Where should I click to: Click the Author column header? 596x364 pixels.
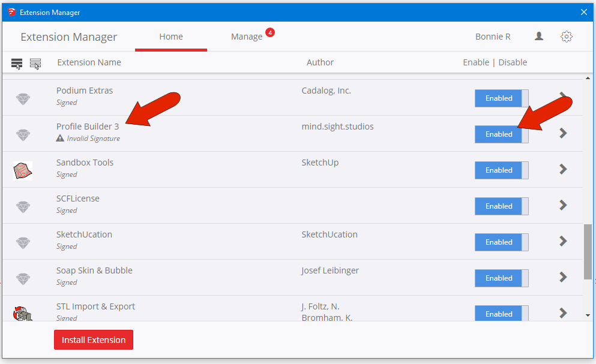tap(320, 62)
